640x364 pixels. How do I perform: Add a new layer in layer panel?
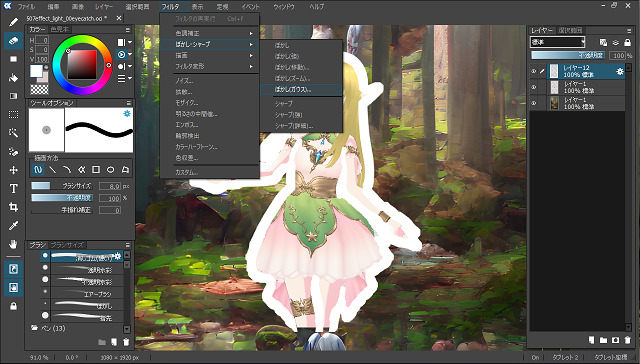591,340
